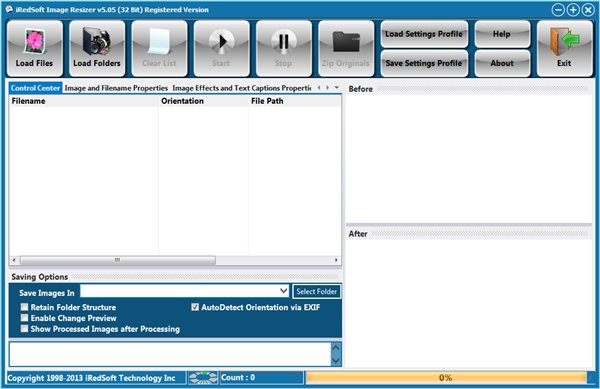Open the tab list dropdown arrow
The image size is (600, 389).
[337, 88]
